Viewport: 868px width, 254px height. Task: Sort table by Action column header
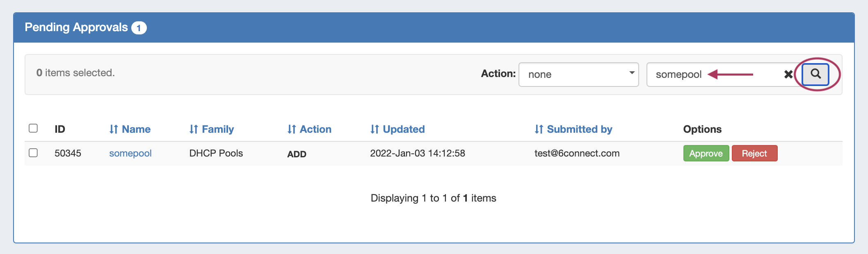coord(315,129)
